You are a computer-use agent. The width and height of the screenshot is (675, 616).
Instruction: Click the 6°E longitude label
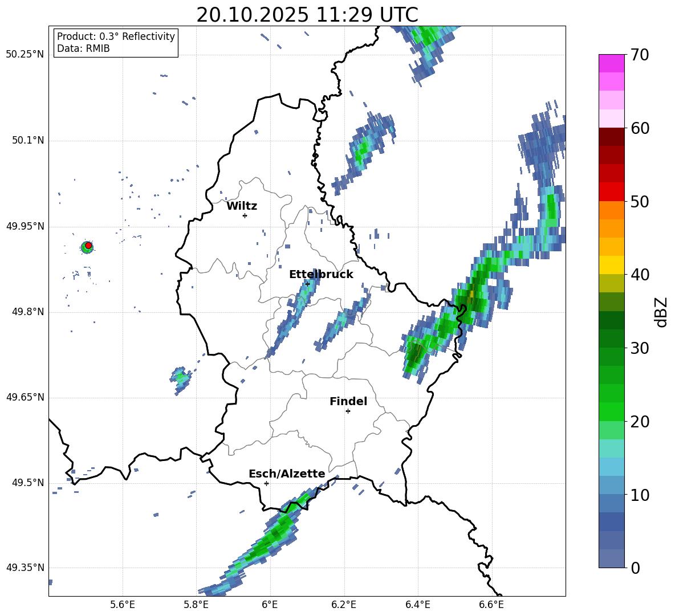270,605
